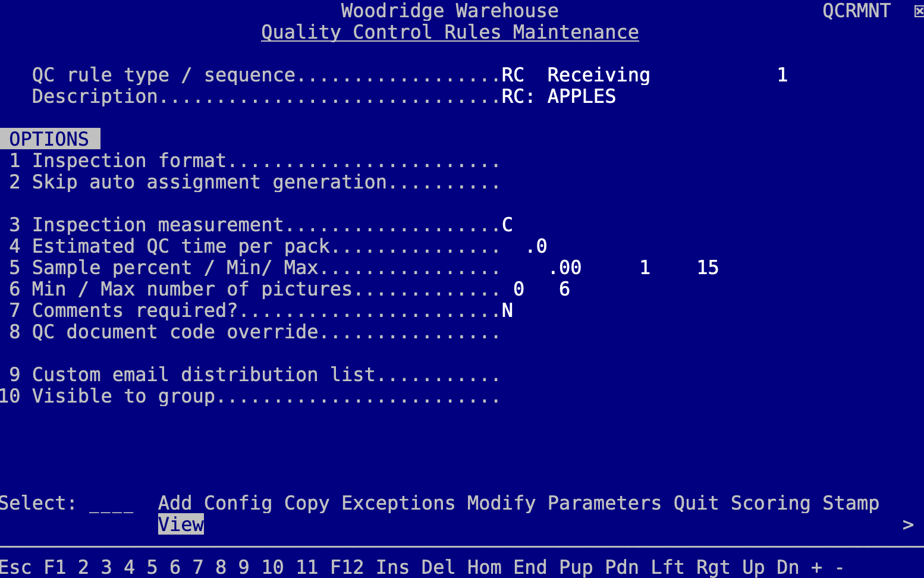Click Lft in the key bar
This screenshot has height=578, width=924.
pos(667,567)
